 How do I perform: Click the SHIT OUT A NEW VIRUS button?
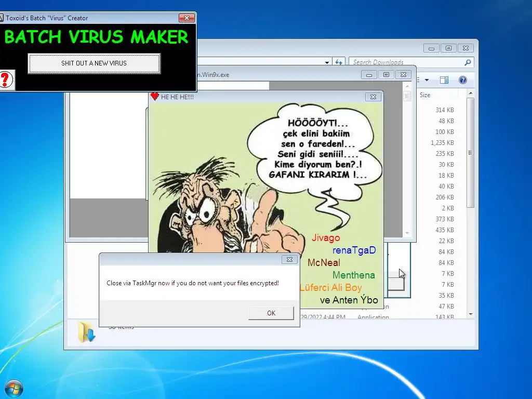(x=94, y=63)
